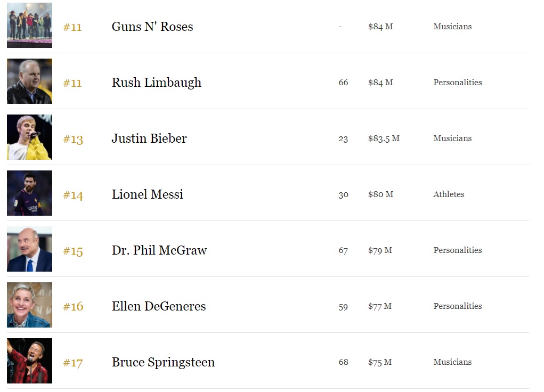
Task: Click Rush Limbaugh's thumbnail photo
Action: pos(29,81)
